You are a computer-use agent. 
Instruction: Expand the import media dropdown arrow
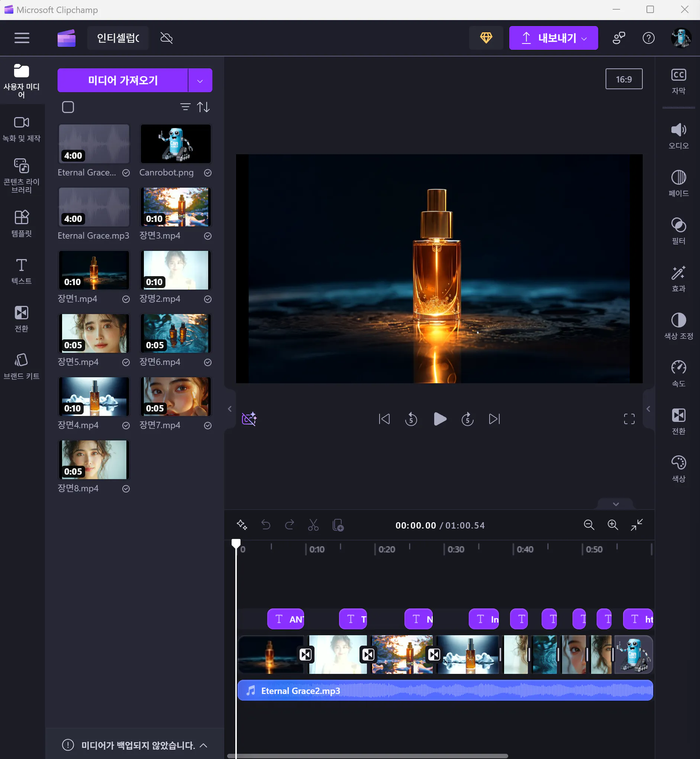pyautogui.click(x=200, y=81)
